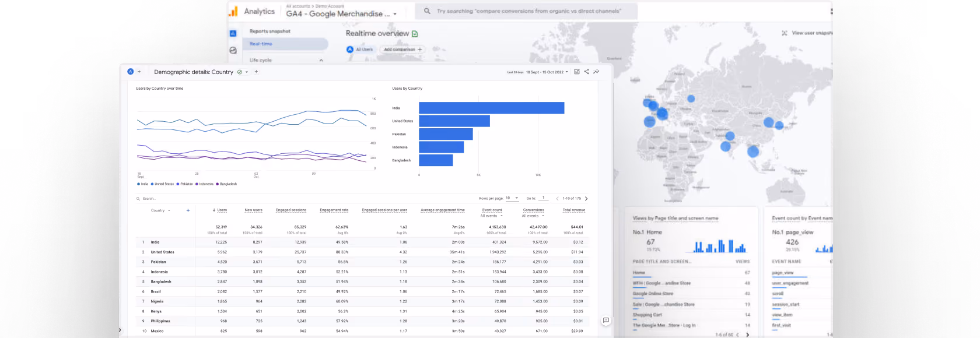Click 'user_engagement' event name row
Image resolution: width=980 pixels, height=338 pixels.
[802, 283]
